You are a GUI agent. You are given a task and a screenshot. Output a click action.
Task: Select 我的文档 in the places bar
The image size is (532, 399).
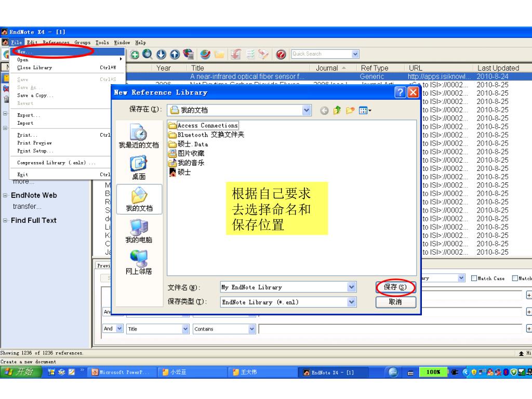click(139, 199)
